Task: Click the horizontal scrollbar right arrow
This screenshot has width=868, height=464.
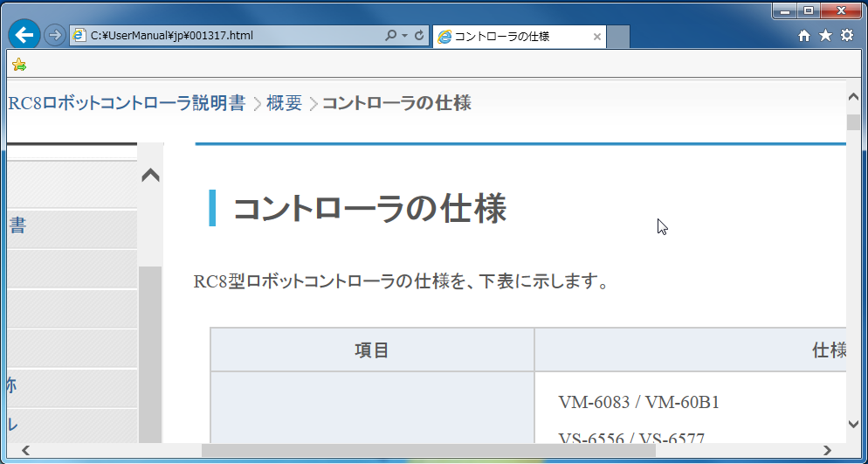Action: (x=827, y=450)
